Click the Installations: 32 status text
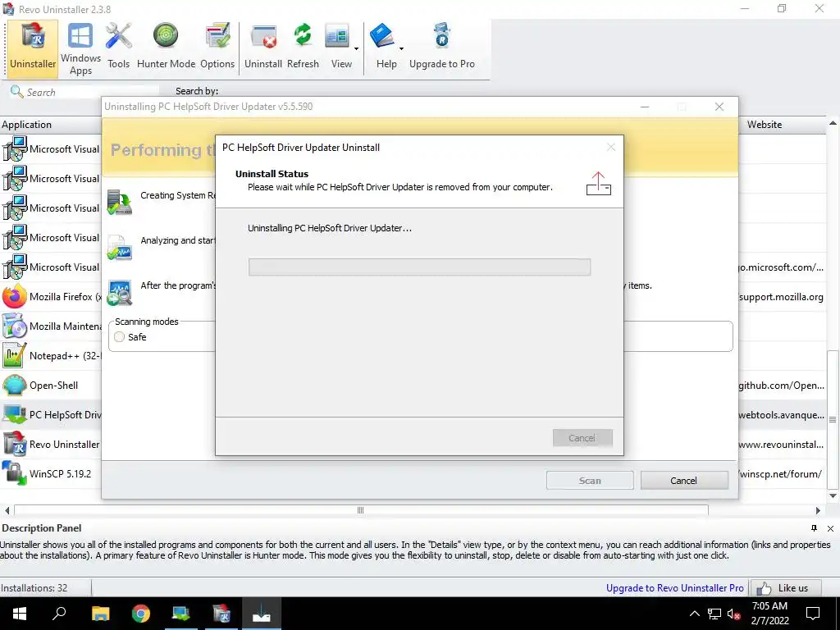 tap(34, 587)
